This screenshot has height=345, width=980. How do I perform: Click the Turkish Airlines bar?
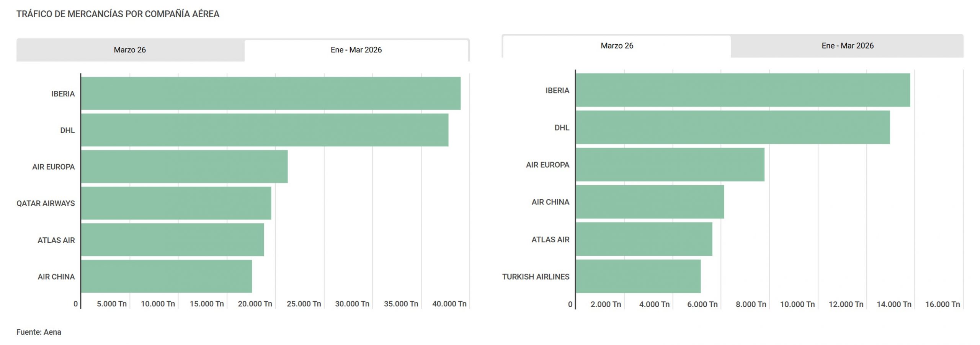[638, 276]
